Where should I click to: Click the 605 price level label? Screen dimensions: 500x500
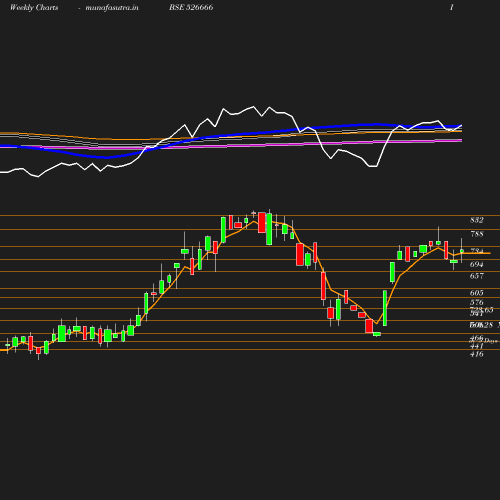(x=477, y=293)
